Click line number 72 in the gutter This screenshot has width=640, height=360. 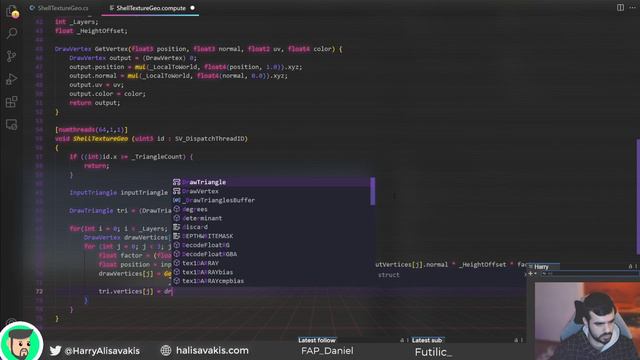coord(39,291)
